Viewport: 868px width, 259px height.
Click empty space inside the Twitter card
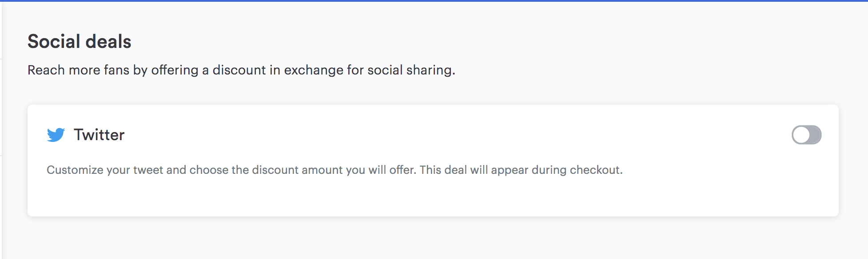click(433, 197)
